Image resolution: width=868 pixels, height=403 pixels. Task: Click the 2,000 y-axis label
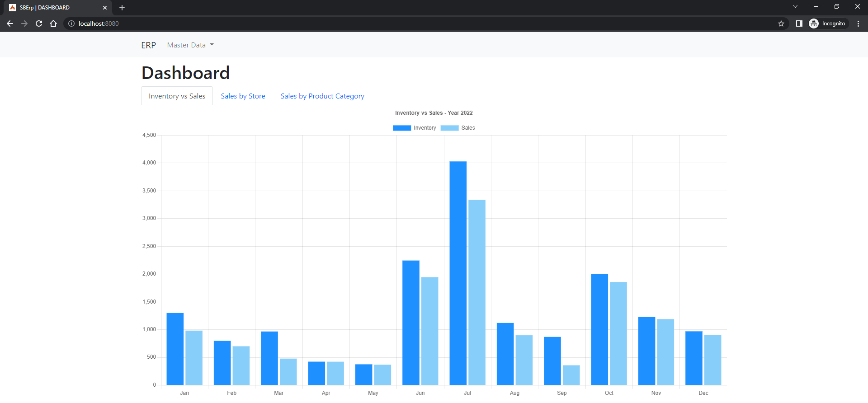coord(149,274)
